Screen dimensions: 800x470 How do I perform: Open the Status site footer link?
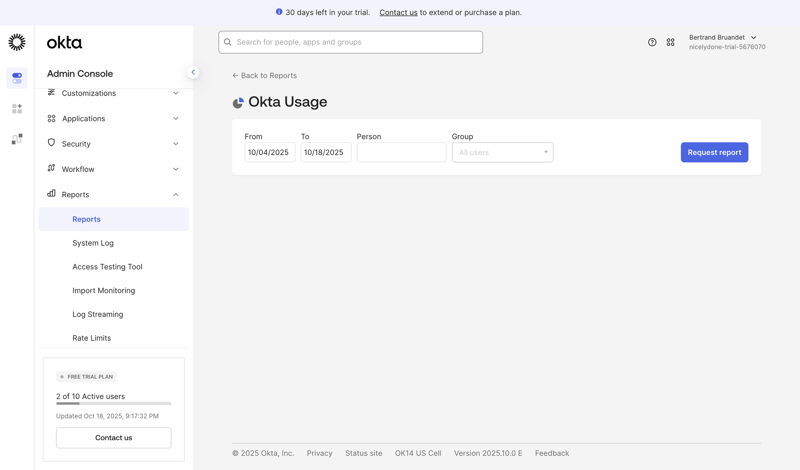[x=363, y=453]
